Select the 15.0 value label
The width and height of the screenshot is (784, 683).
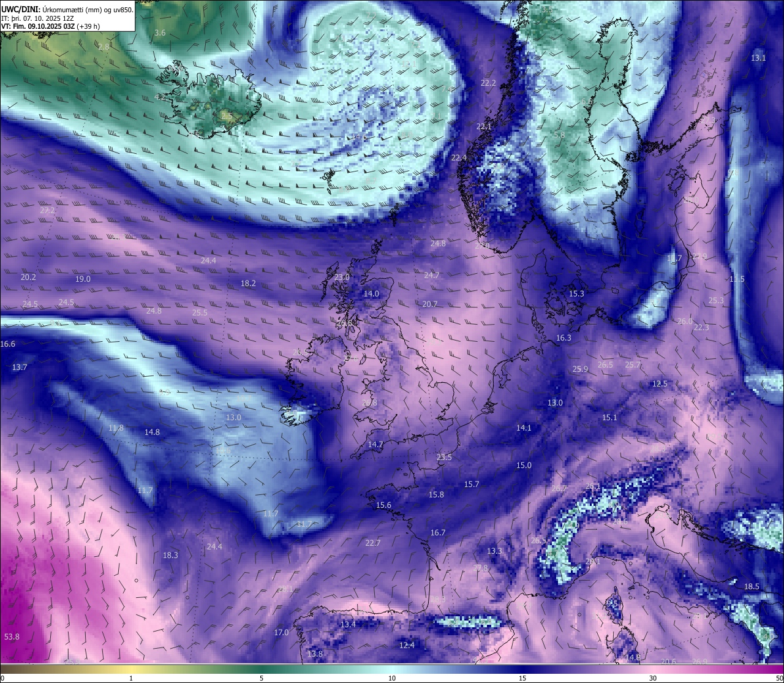tap(524, 465)
